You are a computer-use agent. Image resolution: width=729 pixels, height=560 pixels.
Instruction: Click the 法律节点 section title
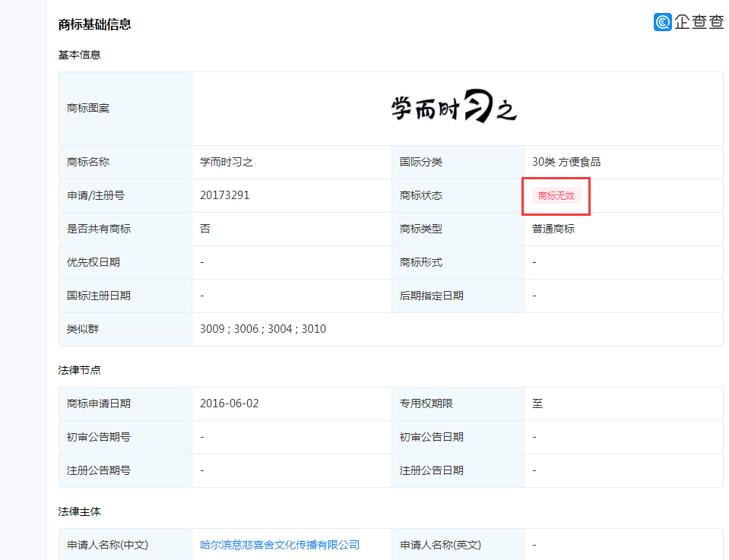[x=79, y=370]
